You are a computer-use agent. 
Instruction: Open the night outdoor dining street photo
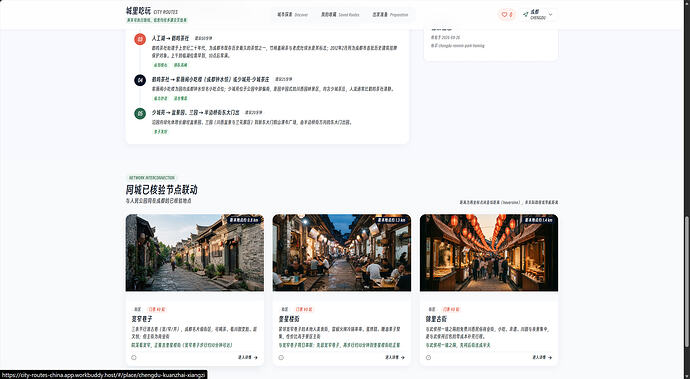click(341, 253)
